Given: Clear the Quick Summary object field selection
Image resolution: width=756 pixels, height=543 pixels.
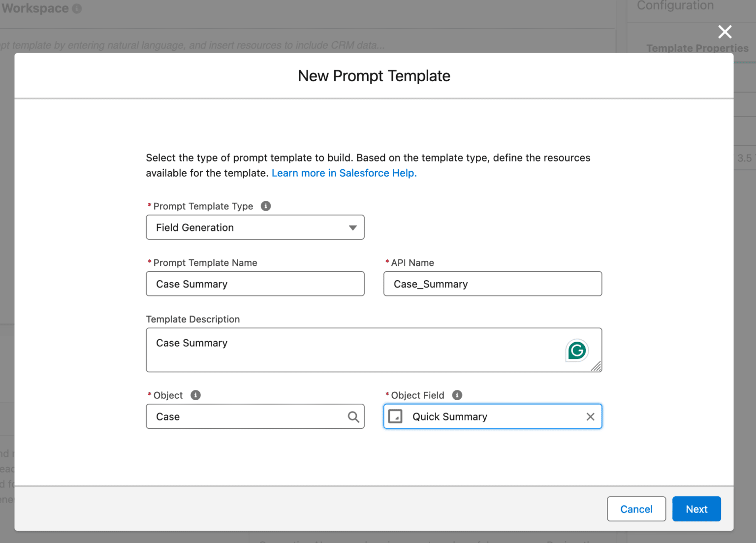Looking at the screenshot, I should [590, 416].
